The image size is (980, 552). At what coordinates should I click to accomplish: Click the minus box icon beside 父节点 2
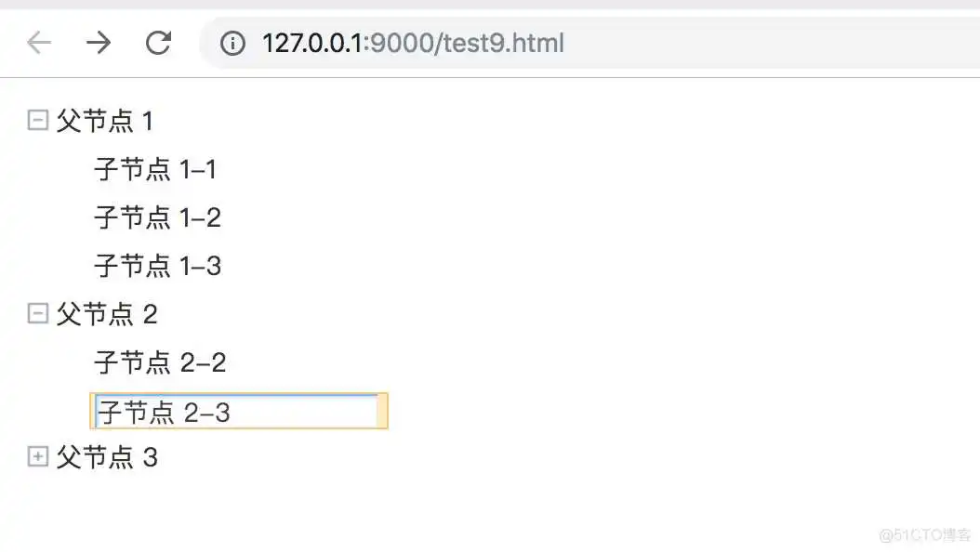[x=36, y=313]
